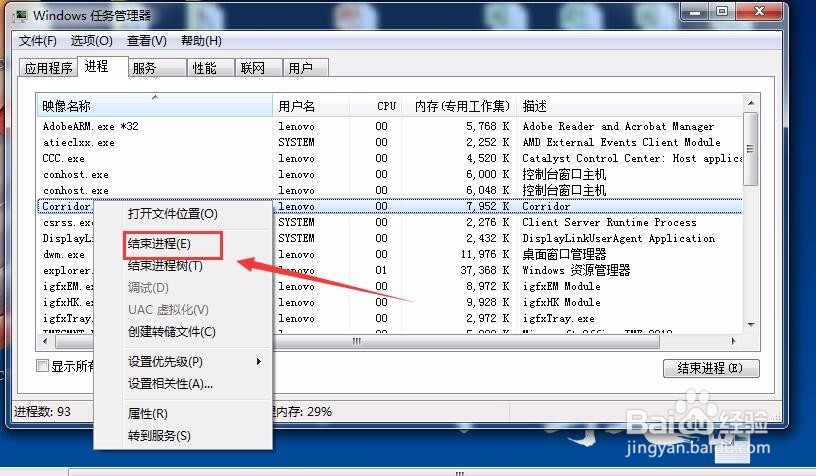The height and width of the screenshot is (476, 816).
Task: Choose 转到服务(S) in context menu
Action: click(159, 436)
